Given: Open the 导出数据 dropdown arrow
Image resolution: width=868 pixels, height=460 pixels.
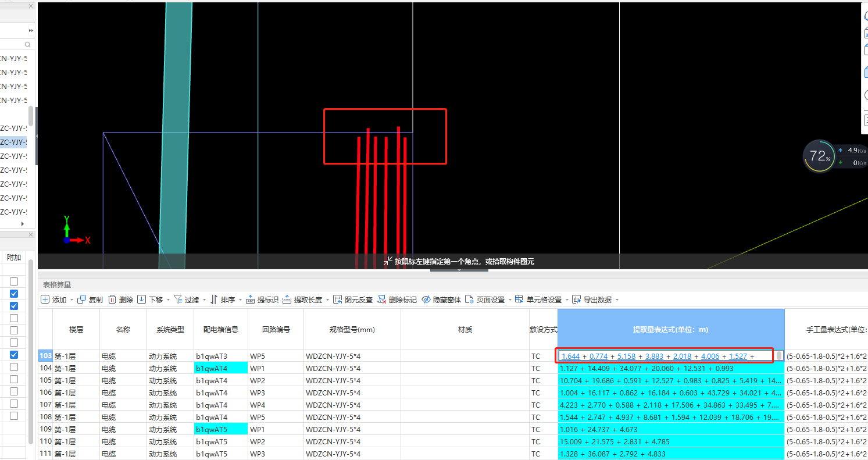Looking at the screenshot, I should (617, 300).
